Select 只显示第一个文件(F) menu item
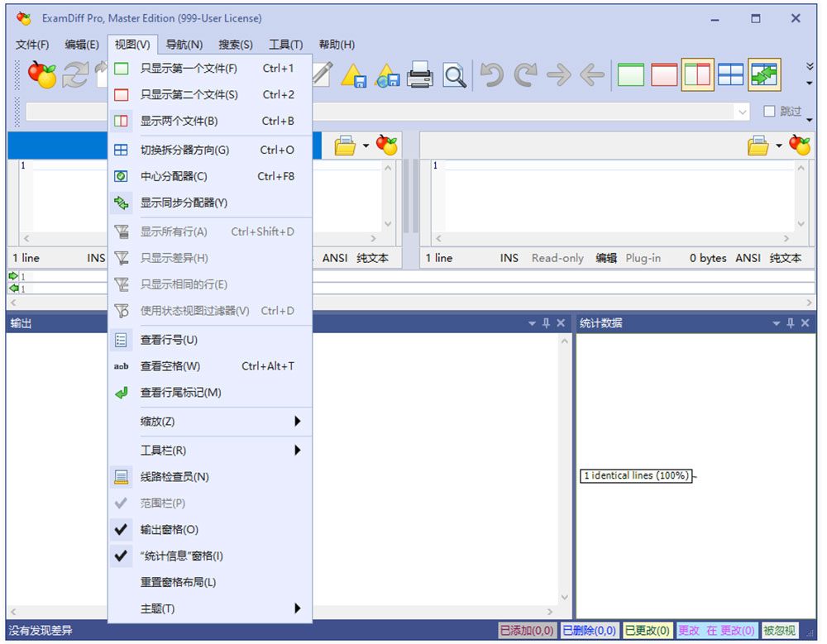The height and width of the screenshot is (644, 827). 210,69
